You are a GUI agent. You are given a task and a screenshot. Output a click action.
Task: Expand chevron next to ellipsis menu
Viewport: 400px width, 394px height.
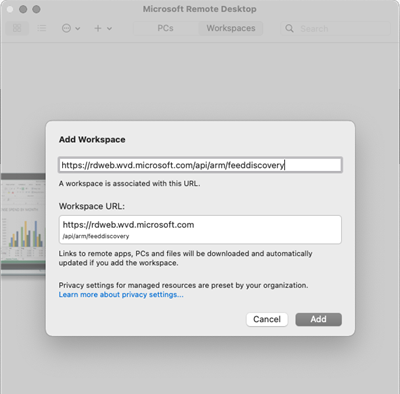78,29
